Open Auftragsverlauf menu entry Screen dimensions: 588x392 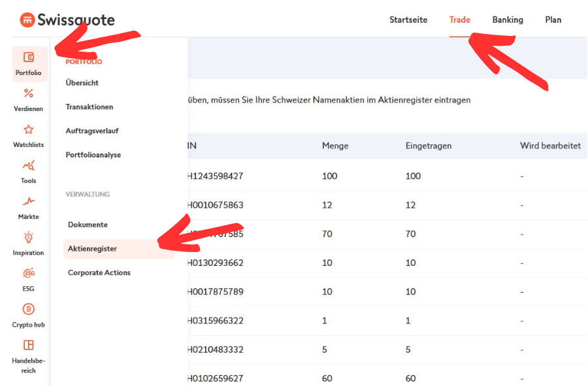tap(92, 131)
